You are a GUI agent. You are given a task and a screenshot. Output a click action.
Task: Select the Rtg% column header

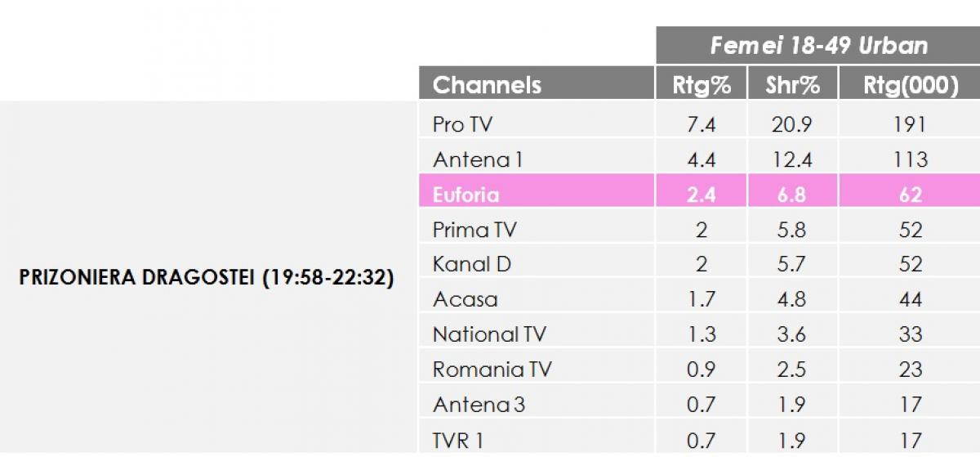[702, 85]
